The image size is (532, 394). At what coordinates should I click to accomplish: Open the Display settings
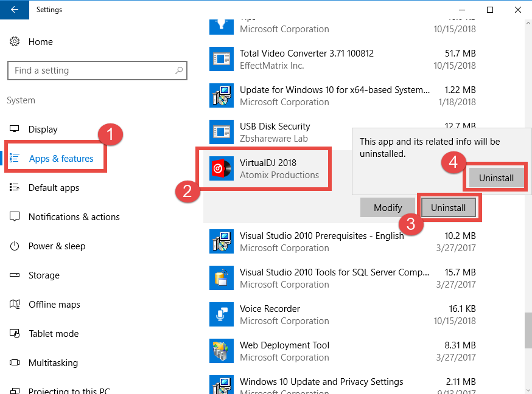[x=43, y=130]
